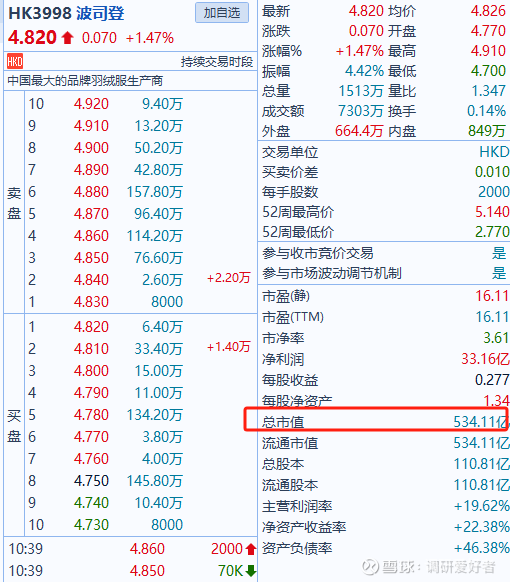Select the 总量 value 1513万
The image size is (510, 582).
pyautogui.click(x=361, y=91)
